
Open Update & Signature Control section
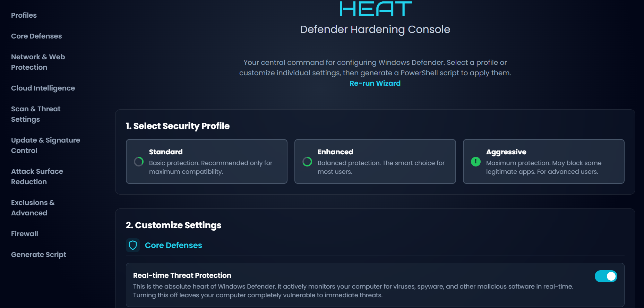(45, 145)
